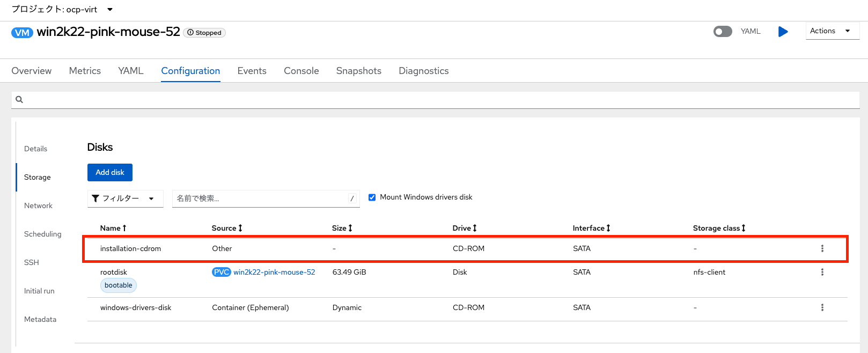Sort disks by Size column
Viewport: 868px width, 353px height.
pyautogui.click(x=350, y=228)
